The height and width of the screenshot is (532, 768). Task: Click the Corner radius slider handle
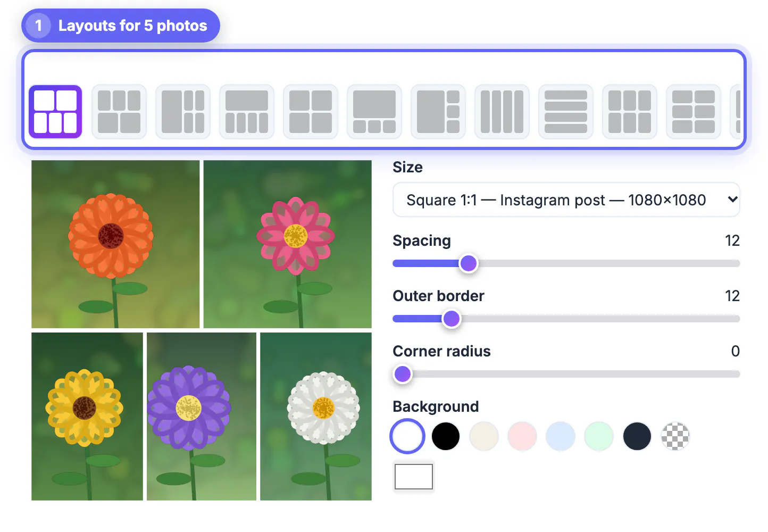click(403, 374)
